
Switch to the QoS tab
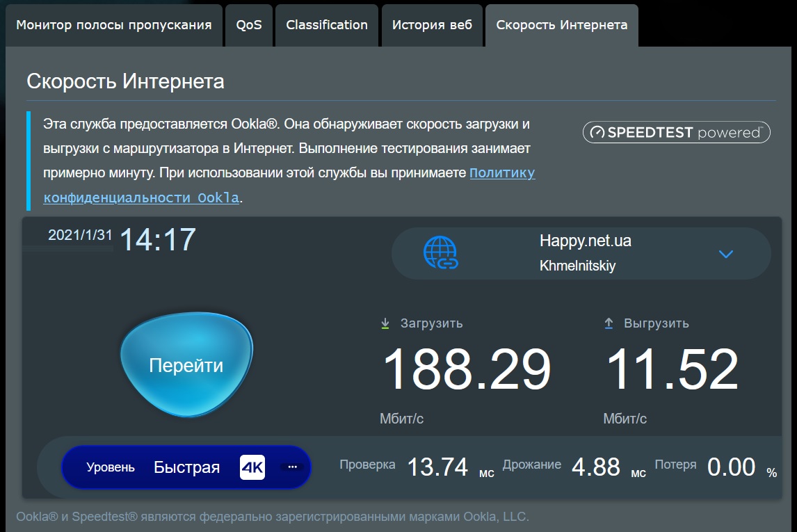coord(249,25)
